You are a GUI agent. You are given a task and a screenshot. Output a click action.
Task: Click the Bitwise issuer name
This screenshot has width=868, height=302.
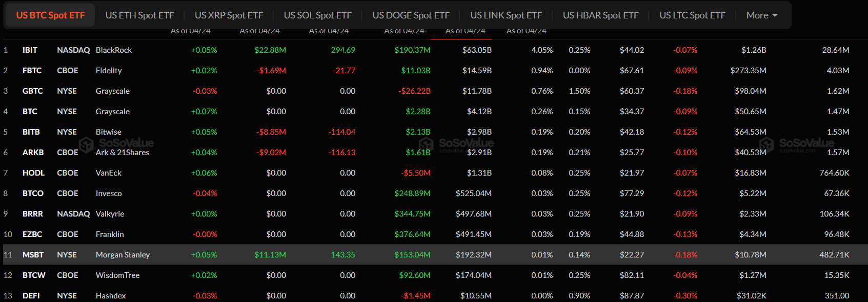[x=109, y=132]
